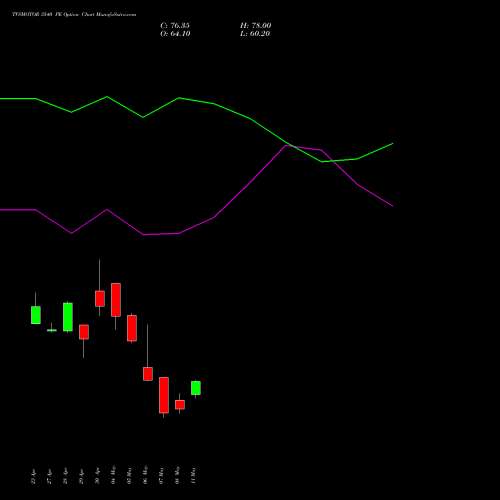Click the purple indicator line's right endpoint
Image resolution: width=500 pixels, height=500 pixels.
click(393, 206)
